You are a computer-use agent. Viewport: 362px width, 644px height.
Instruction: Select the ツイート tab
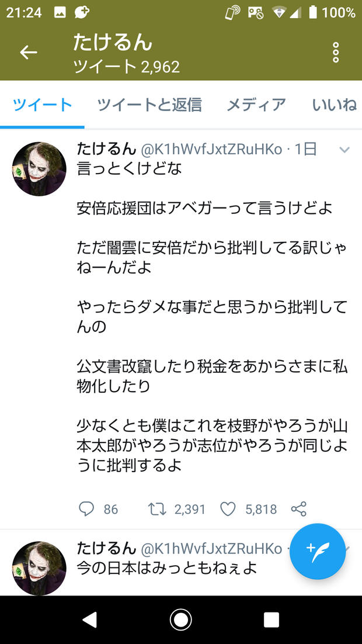pyautogui.click(x=42, y=105)
